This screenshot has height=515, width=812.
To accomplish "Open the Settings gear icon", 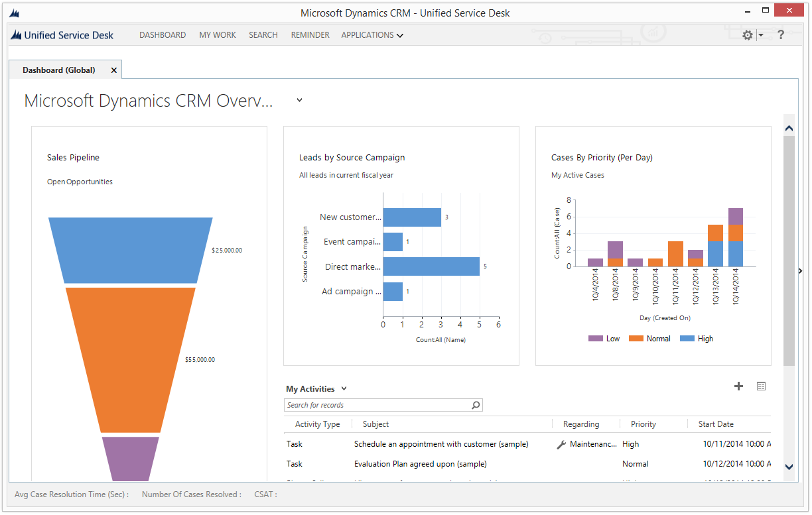I will pyautogui.click(x=748, y=34).
